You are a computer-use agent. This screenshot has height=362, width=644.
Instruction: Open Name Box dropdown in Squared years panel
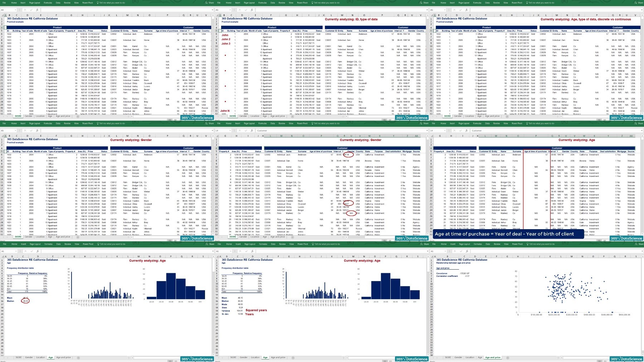point(230,251)
